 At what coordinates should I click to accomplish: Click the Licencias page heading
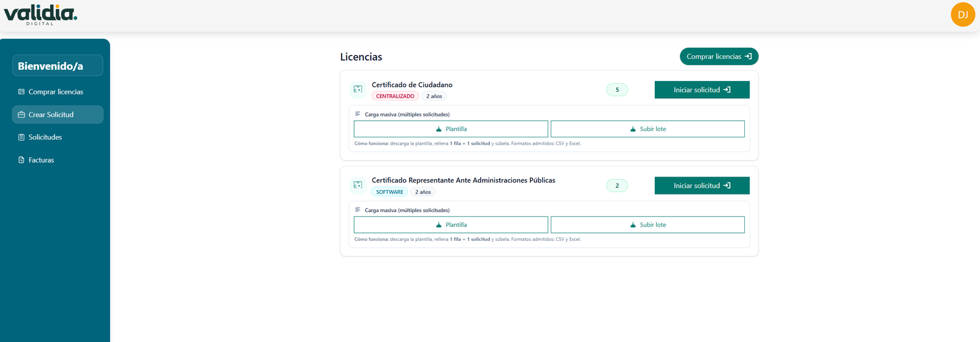361,57
